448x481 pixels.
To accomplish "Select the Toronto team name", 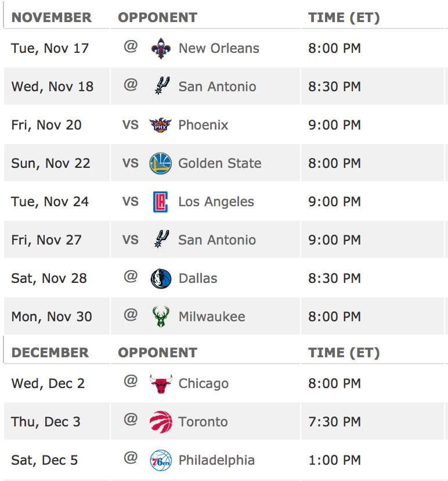I will point(203,422).
